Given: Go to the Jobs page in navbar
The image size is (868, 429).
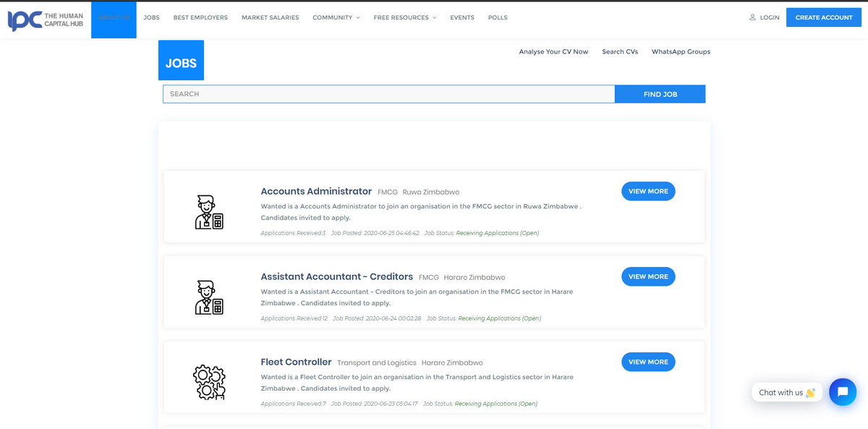Looking at the screenshot, I should pyautogui.click(x=151, y=17).
